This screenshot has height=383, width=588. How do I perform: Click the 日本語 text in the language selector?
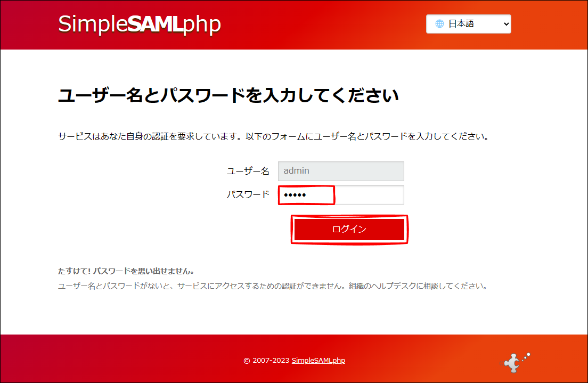(x=461, y=24)
